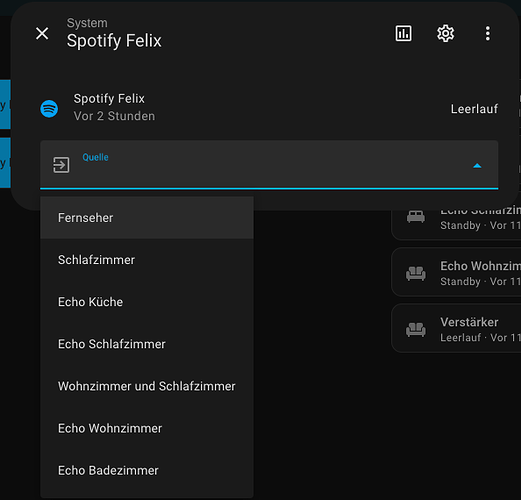The image size is (521, 500).
Task: Click the bed icon on Echo Schlafzimmer card
Action: click(x=416, y=217)
